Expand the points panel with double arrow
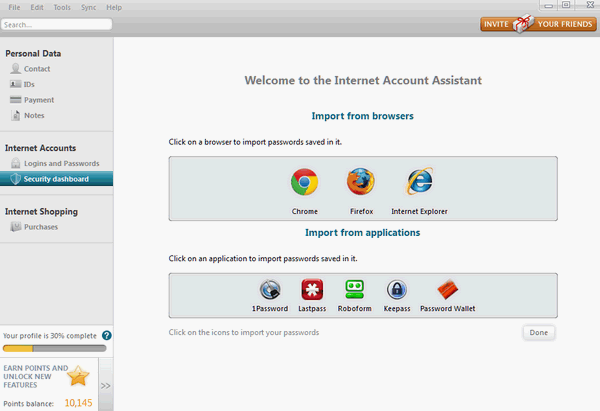 click(106, 386)
